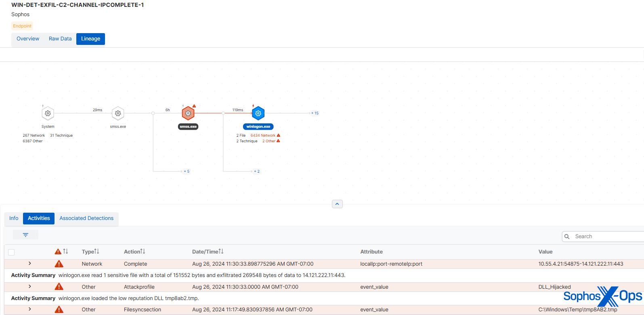The image size is (644, 315).
Task: Open the Associated Detections tab
Action: tap(86, 218)
